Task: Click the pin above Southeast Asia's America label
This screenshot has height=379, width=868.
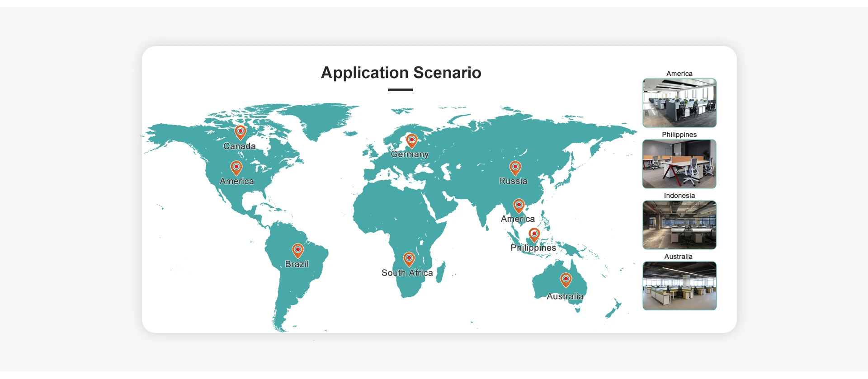Action: (x=519, y=206)
